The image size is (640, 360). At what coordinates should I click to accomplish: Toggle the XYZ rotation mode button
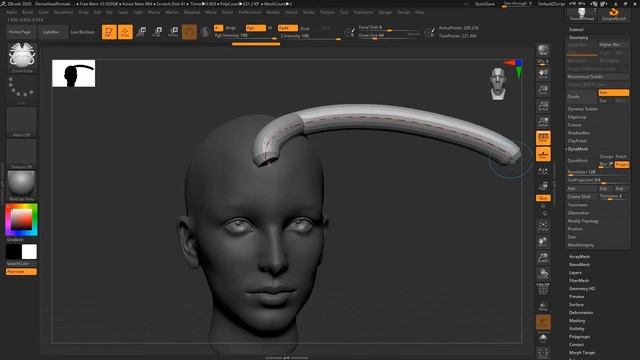(x=543, y=198)
